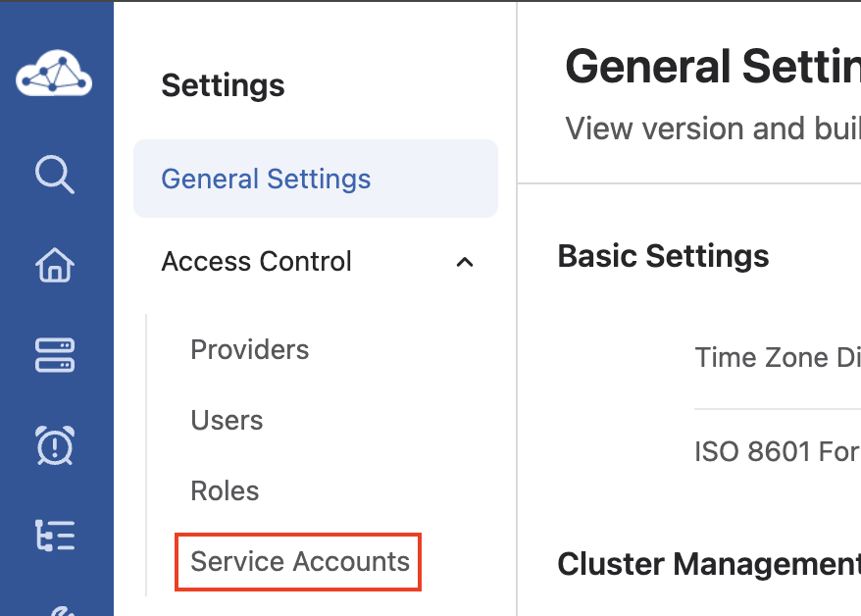Open the servers stack icon in sidebar

(55, 355)
